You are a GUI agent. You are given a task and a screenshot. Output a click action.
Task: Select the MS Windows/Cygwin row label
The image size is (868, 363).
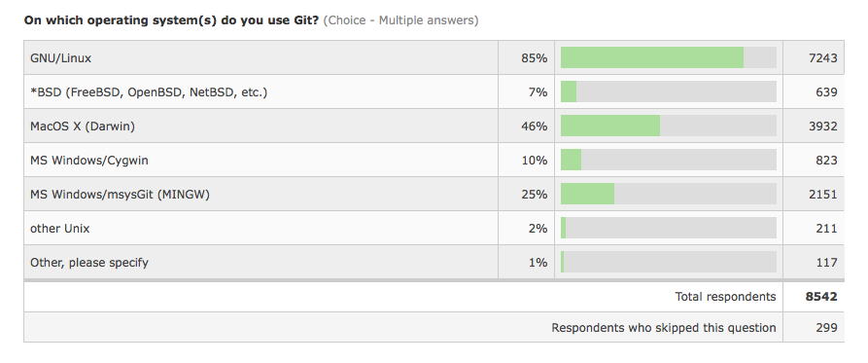pyautogui.click(x=89, y=161)
